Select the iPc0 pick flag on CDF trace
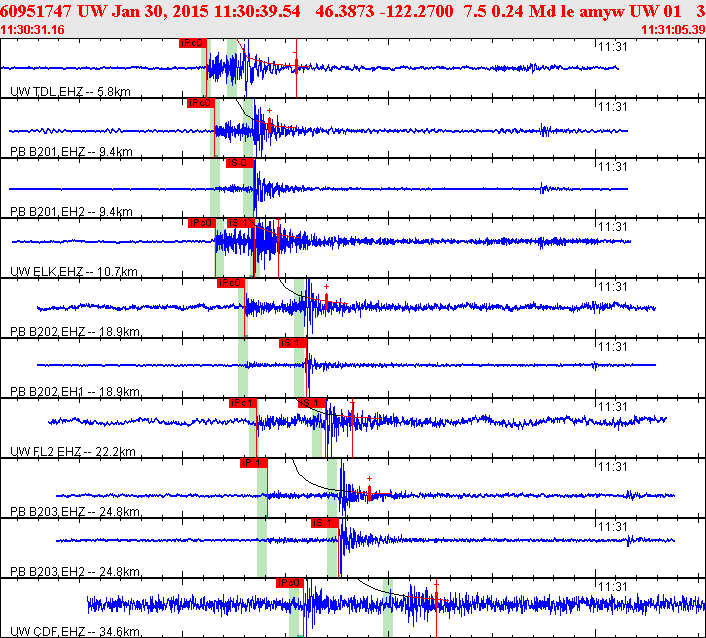Screen dimensions: 706x638 290,583
